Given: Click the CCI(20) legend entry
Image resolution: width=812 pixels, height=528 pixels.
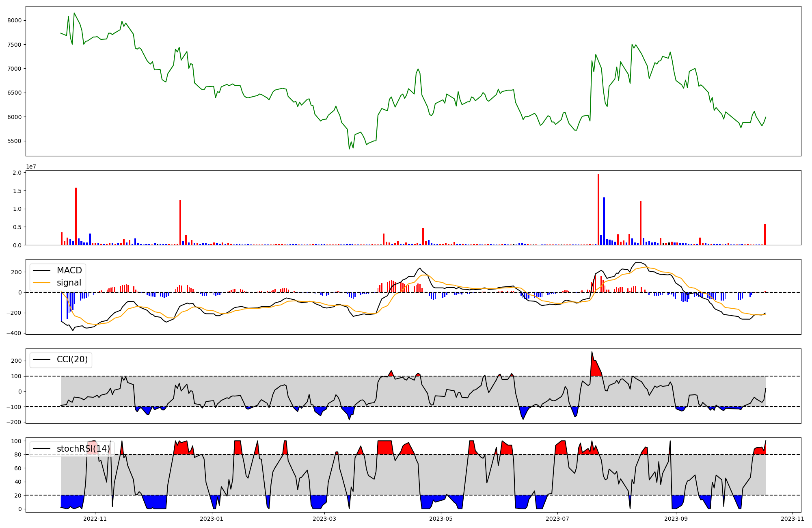Looking at the screenshot, I should [72, 359].
